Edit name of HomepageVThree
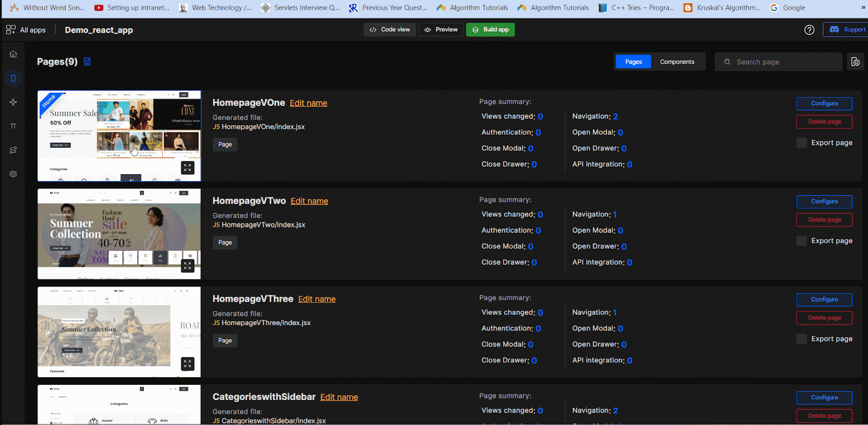 point(317,299)
